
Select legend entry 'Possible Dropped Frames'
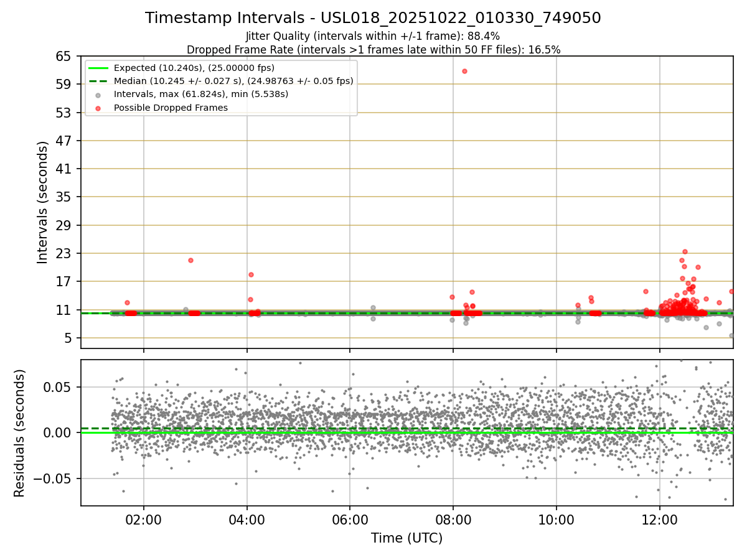coord(171,108)
